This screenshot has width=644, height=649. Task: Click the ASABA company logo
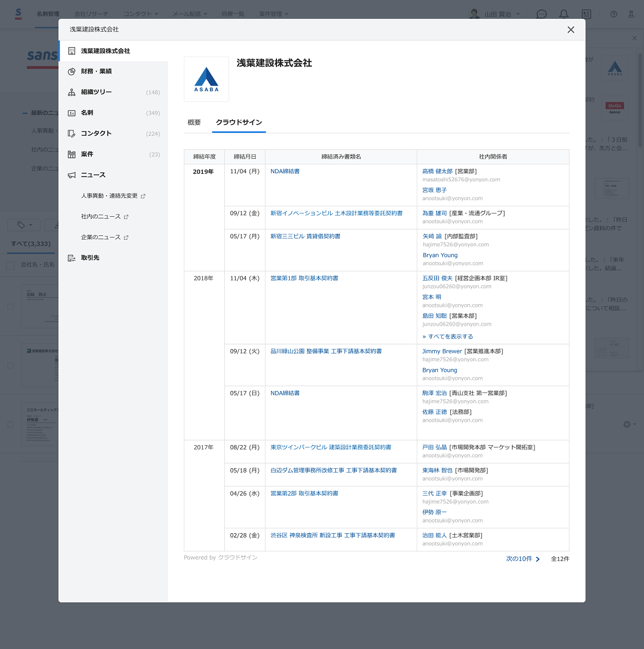(x=207, y=79)
